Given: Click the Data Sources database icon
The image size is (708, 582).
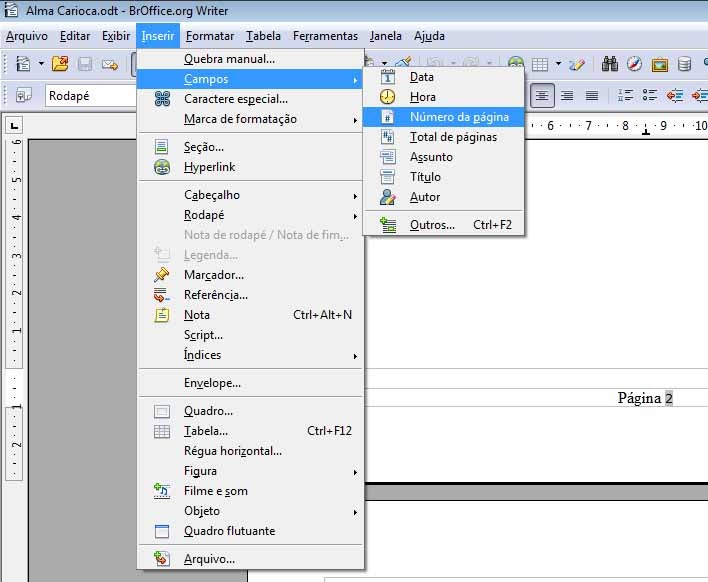Looking at the screenshot, I should coord(685,64).
